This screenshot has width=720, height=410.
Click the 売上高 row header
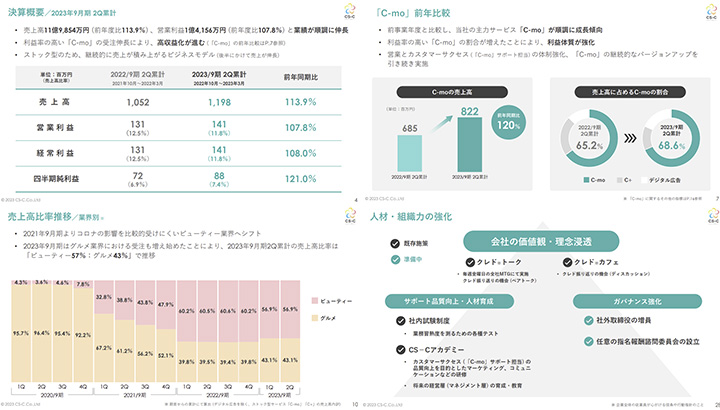coord(54,102)
